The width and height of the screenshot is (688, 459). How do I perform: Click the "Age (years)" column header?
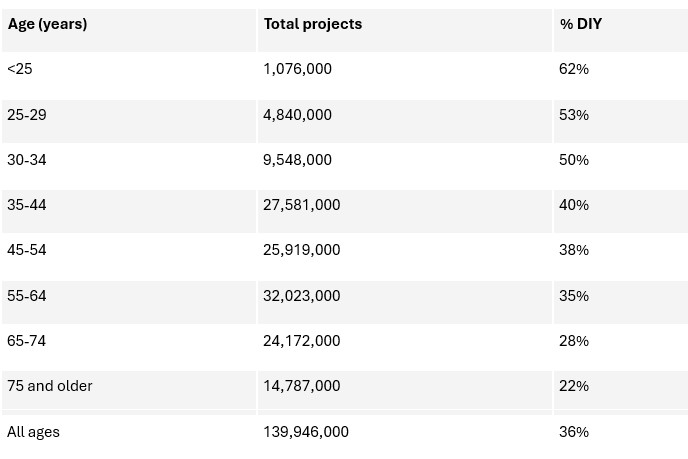coord(48,25)
